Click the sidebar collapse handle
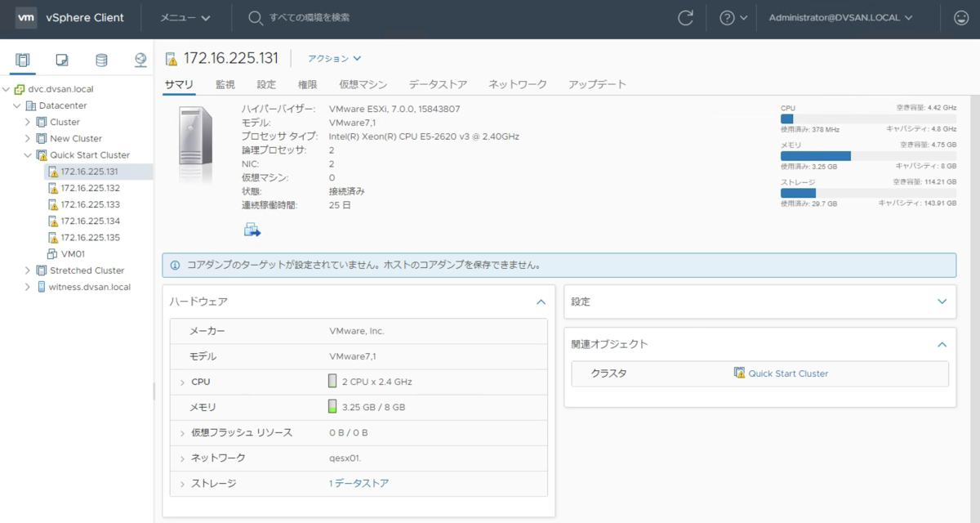The height and width of the screenshot is (523, 980). pyautogui.click(x=154, y=391)
